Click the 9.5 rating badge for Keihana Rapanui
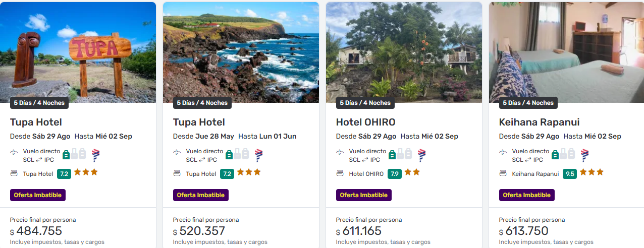The image size is (644, 248). tap(570, 174)
